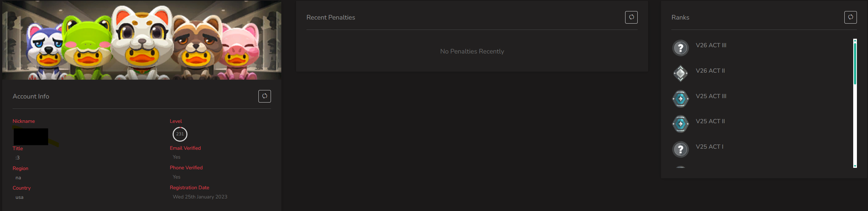868x211 pixels.
Task: Click the V26 ACT II rank badge
Action: click(681, 73)
